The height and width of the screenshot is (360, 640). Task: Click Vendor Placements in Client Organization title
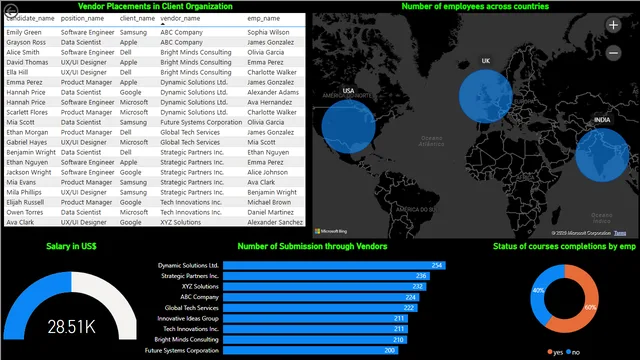point(155,6)
